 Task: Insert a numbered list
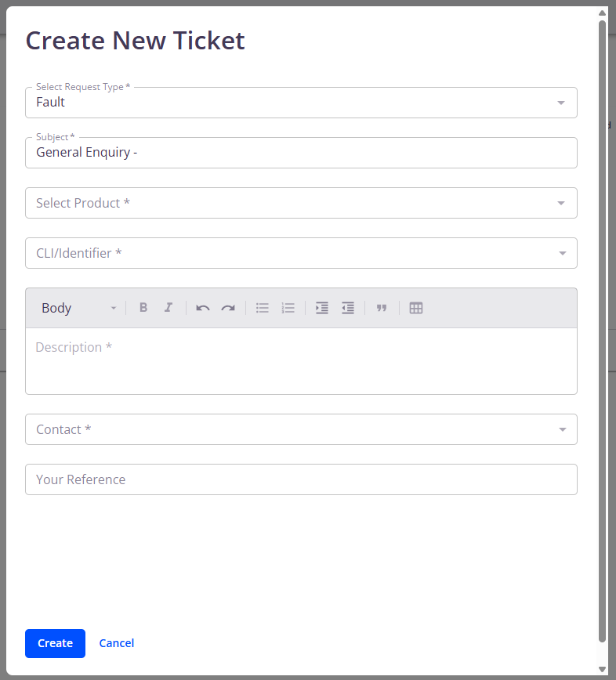point(288,308)
